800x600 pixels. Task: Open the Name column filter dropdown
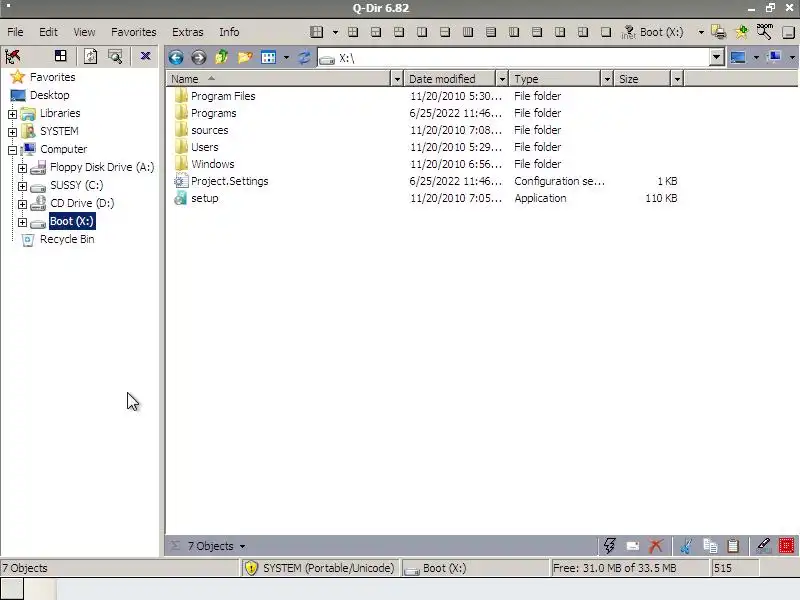tap(397, 79)
